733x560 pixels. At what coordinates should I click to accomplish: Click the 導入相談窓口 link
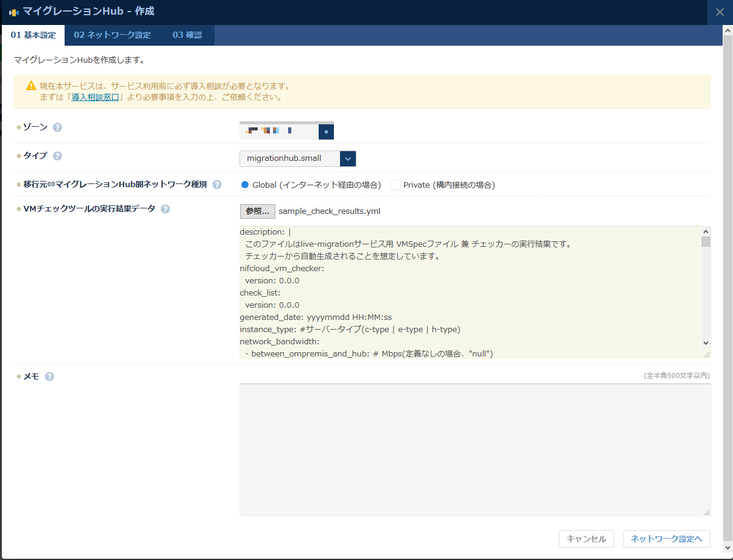95,96
